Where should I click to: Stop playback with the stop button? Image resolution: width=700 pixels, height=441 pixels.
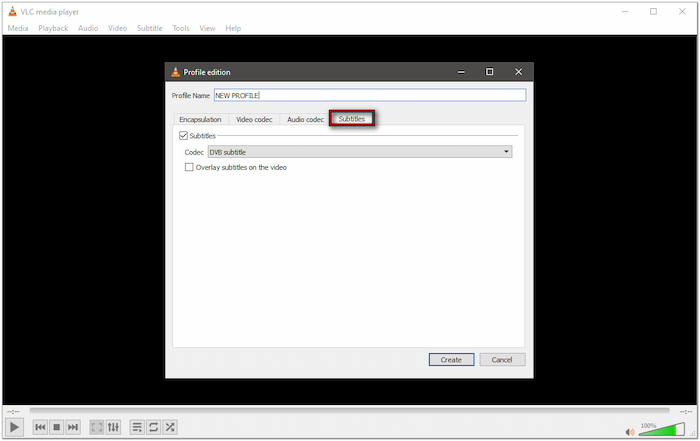click(57, 427)
